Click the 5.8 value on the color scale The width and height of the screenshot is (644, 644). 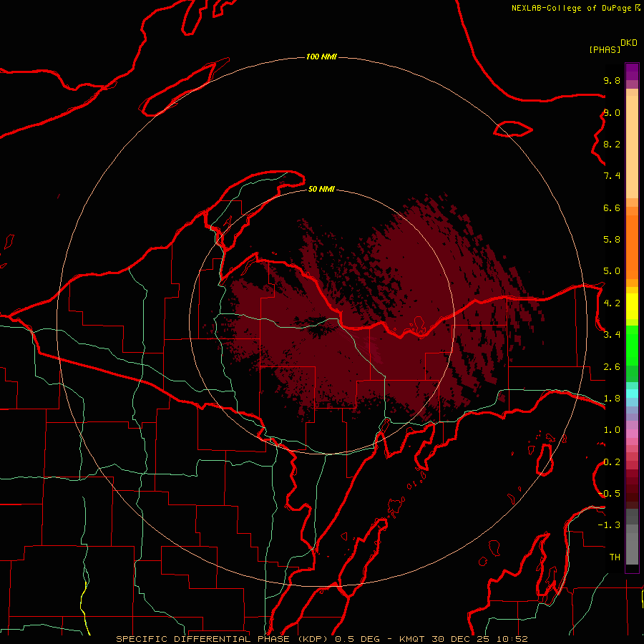click(x=612, y=240)
